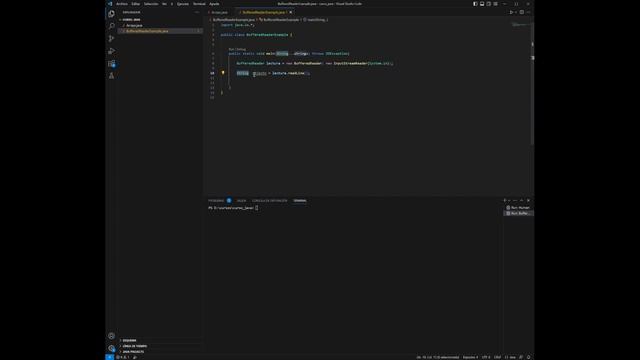
Task: Open the new terminal launch profile dropdown
Action: [x=509, y=200]
